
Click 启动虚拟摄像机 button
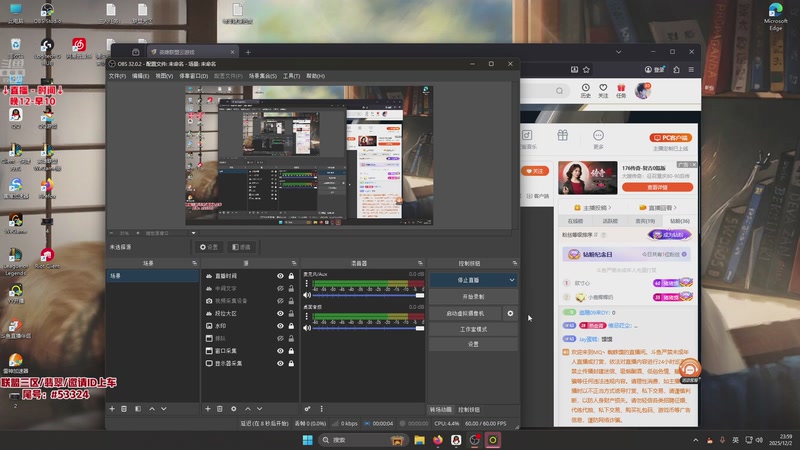(466, 313)
